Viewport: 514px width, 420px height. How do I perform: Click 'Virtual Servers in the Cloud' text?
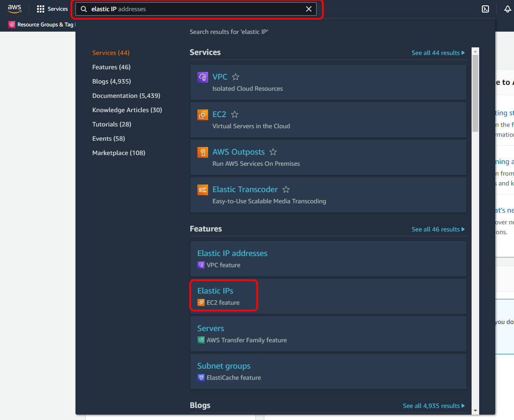[251, 126]
